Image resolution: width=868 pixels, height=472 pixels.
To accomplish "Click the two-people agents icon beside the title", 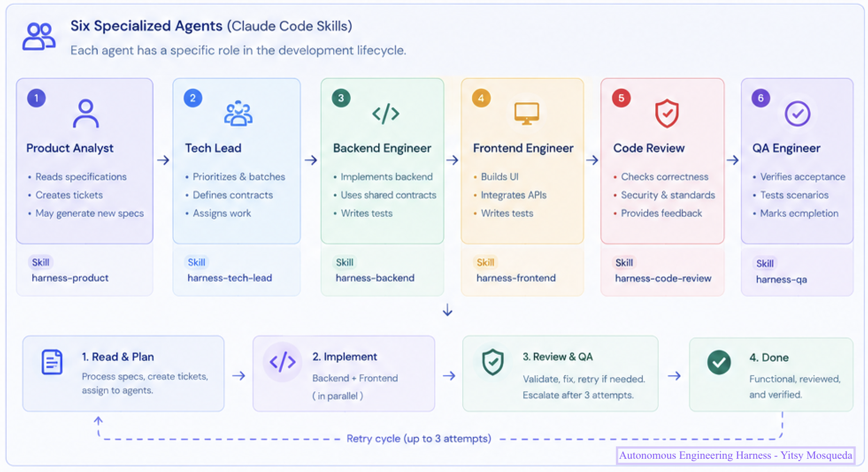I will click(x=39, y=36).
